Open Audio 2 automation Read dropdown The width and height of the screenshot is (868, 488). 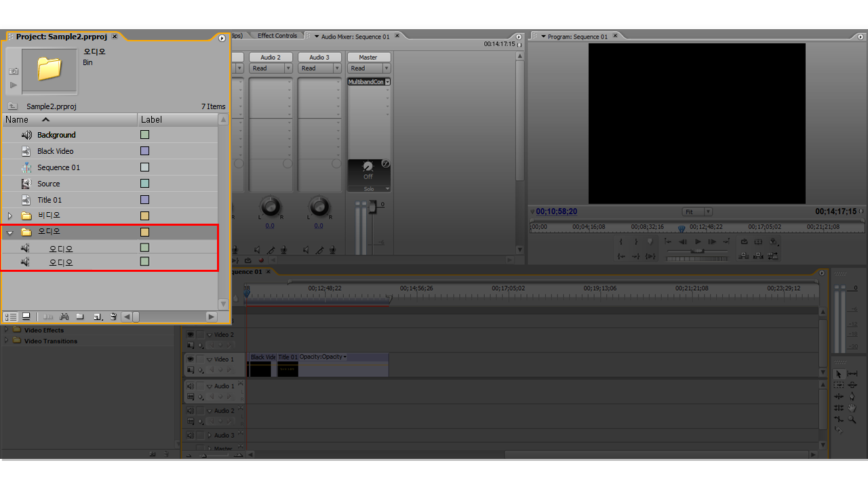pos(270,68)
